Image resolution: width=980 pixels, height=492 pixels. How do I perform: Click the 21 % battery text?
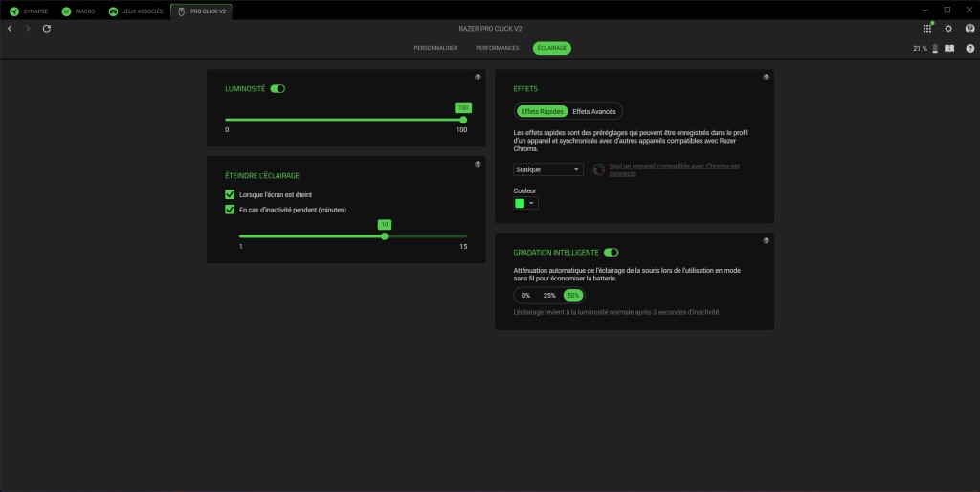pos(920,48)
